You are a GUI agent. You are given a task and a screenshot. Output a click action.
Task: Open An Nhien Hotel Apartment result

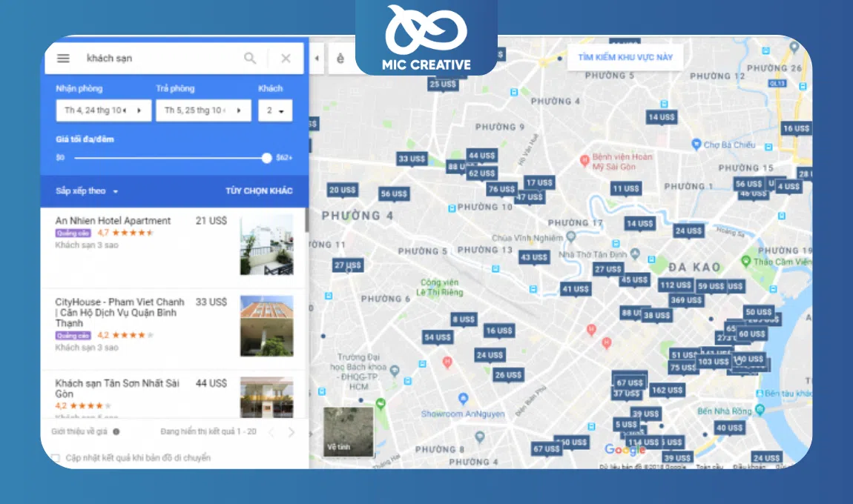(x=113, y=221)
